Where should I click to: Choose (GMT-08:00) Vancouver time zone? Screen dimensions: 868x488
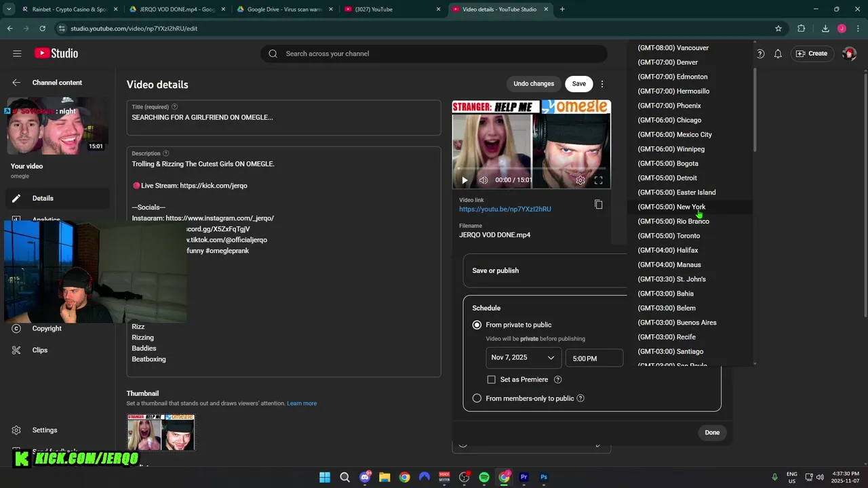click(x=690, y=48)
